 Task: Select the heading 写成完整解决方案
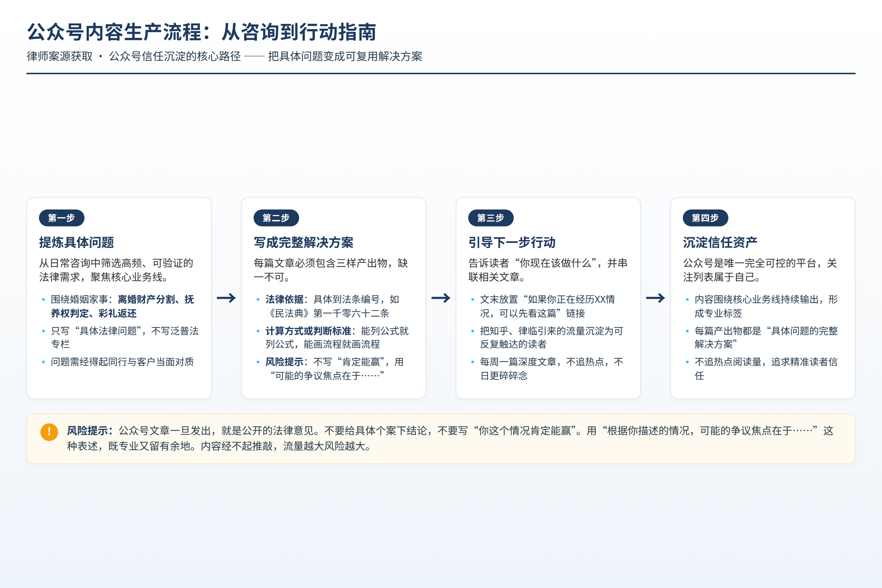point(304,243)
